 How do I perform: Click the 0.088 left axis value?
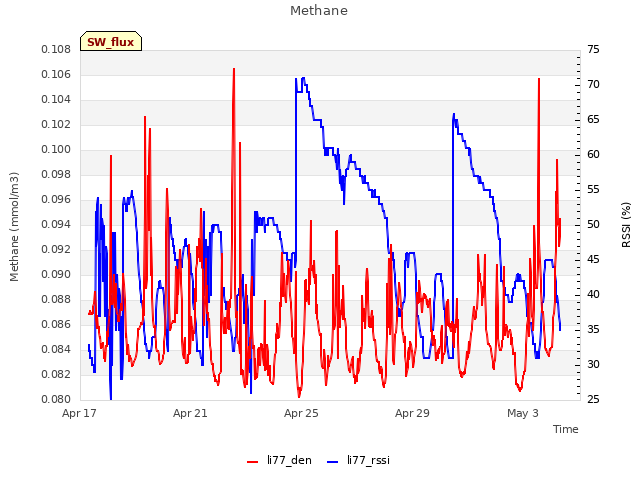click(56, 300)
